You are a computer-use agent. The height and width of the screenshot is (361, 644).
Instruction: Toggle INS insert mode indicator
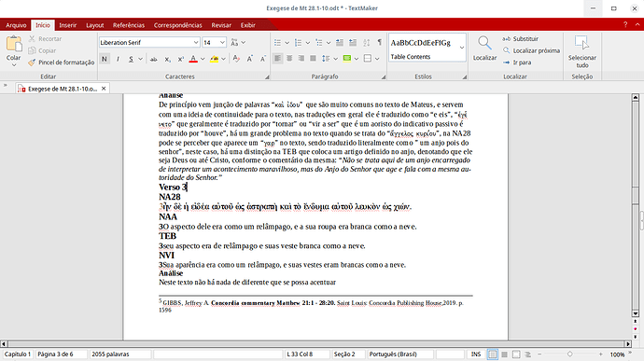point(476,354)
